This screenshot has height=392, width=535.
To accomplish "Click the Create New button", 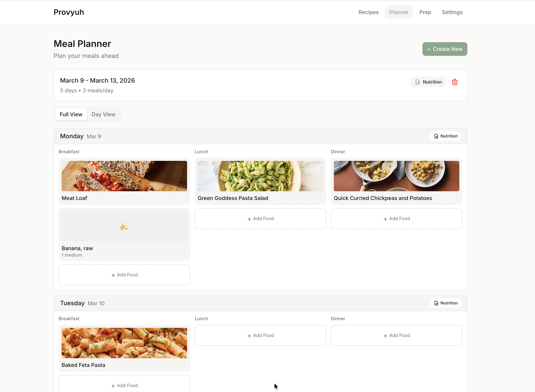I will tap(445, 49).
